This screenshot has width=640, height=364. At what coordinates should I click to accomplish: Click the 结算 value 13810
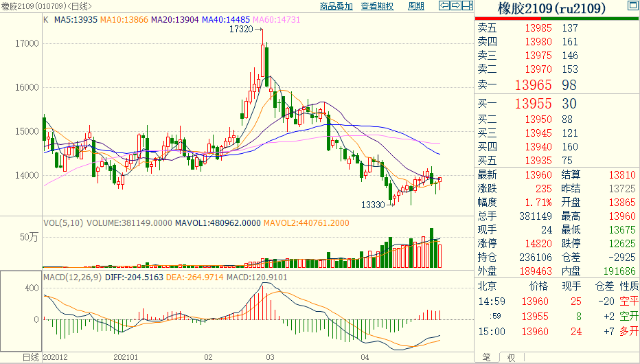622,175
